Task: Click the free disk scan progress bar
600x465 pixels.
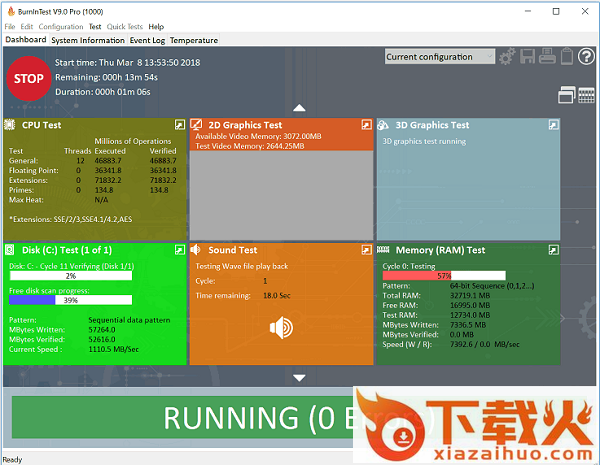Action: coord(70,300)
